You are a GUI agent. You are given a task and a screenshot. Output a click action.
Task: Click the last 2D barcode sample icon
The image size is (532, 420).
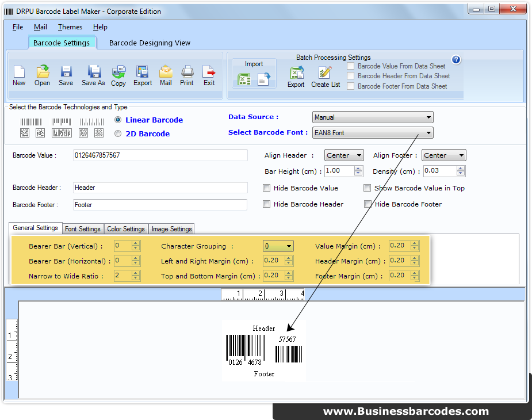[x=99, y=133]
